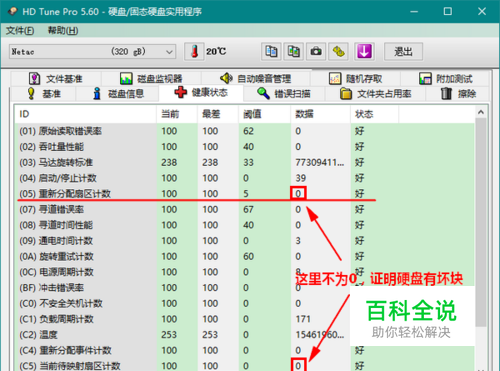Select the (C0) 不安全关机计数 row
Viewport: 500px width, 371px height.
click(245, 303)
